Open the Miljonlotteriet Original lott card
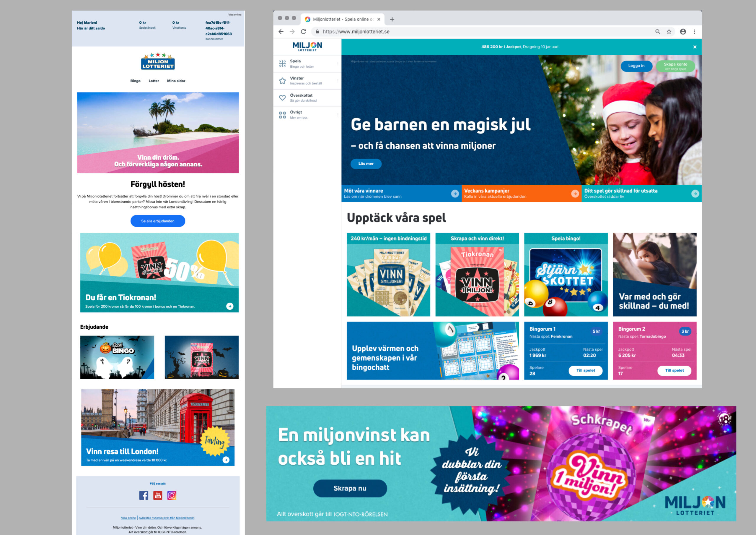 (388, 275)
